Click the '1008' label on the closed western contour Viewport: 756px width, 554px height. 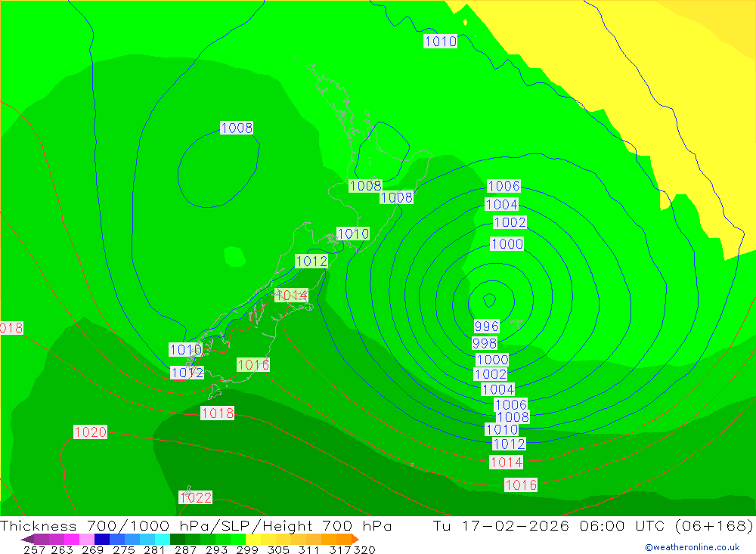(237, 128)
